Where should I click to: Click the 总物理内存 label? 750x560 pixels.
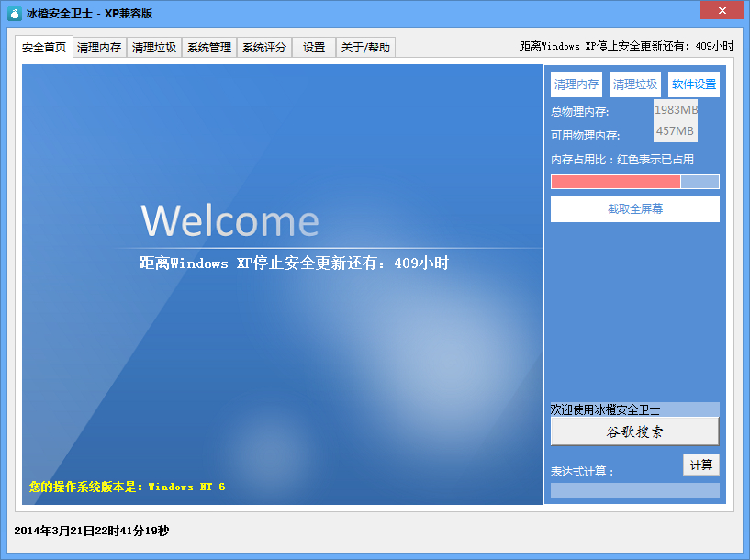(x=580, y=112)
